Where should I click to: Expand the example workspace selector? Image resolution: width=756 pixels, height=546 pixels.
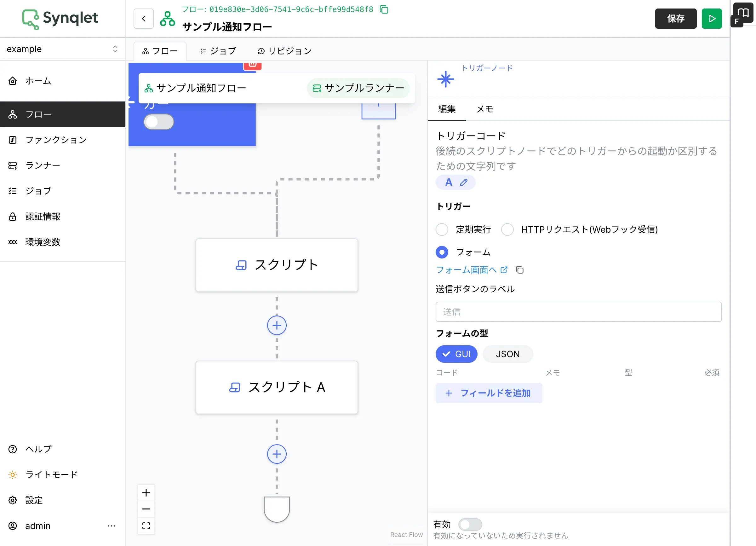(63, 49)
